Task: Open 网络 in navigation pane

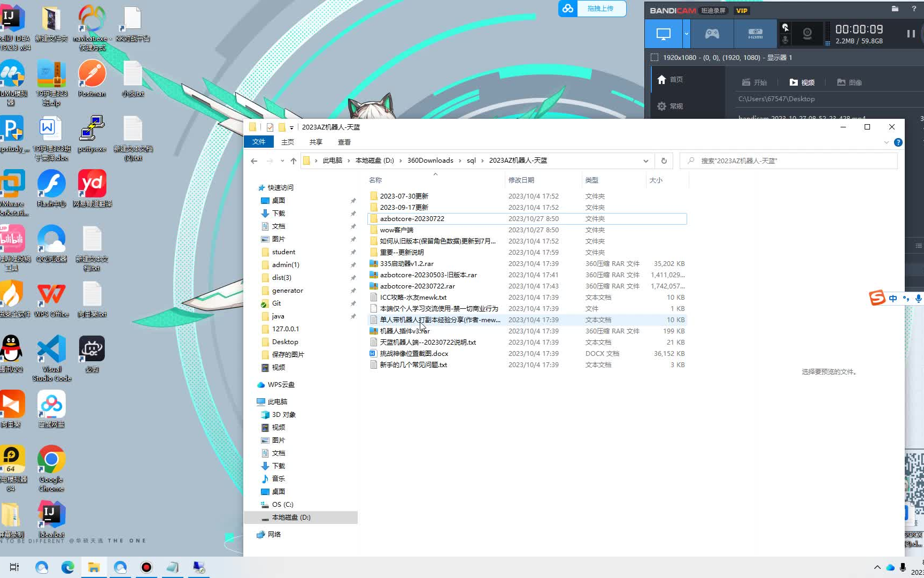Action: point(274,535)
